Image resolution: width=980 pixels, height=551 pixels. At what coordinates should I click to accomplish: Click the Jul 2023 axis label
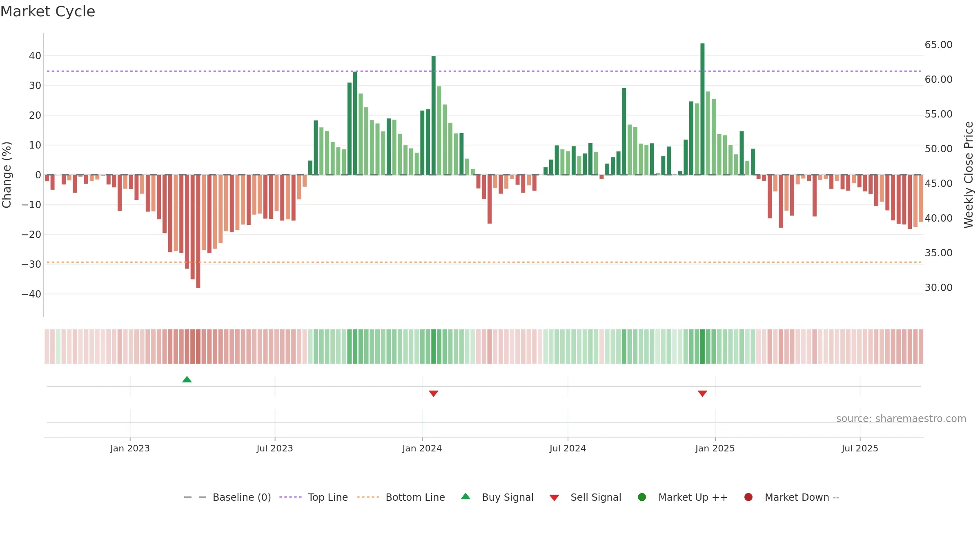click(x=275, y=449)
